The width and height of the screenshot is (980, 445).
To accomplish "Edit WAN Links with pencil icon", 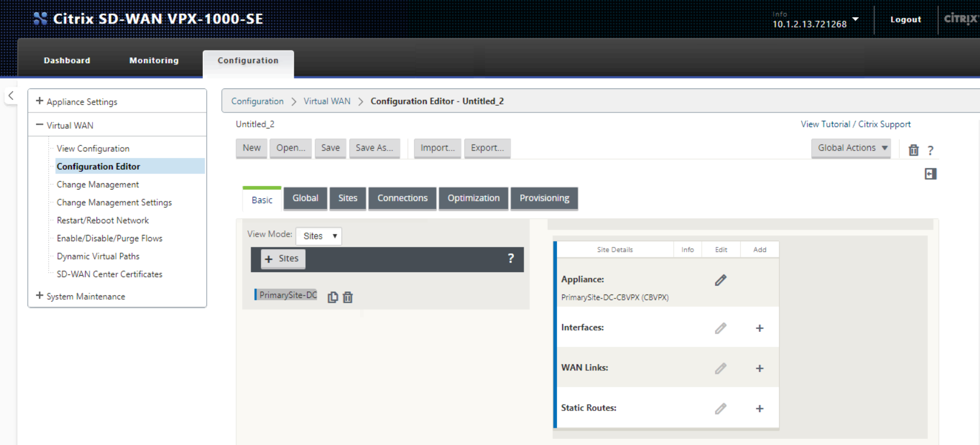I will [721, 369].
